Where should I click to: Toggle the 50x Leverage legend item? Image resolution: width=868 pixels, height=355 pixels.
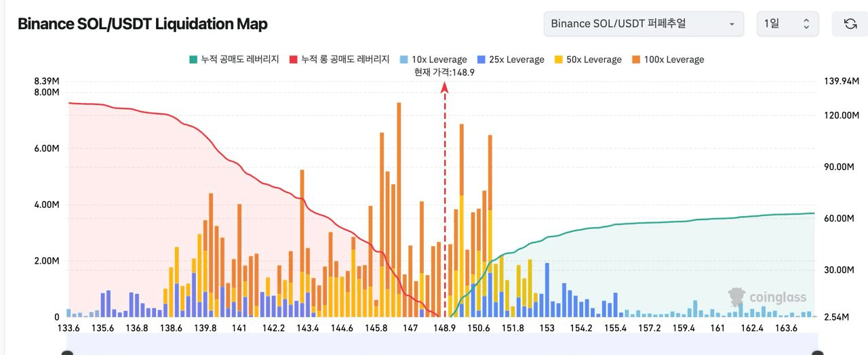pos(588,60)
